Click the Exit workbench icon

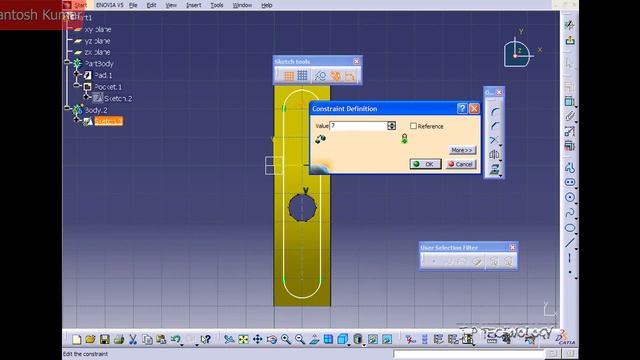coord(570,40)
